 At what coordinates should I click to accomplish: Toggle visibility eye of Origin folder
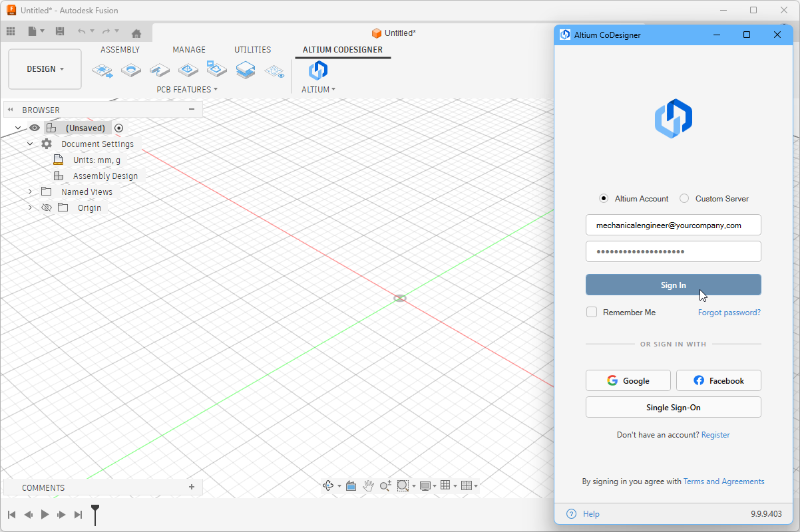click(x=47, y=207)
